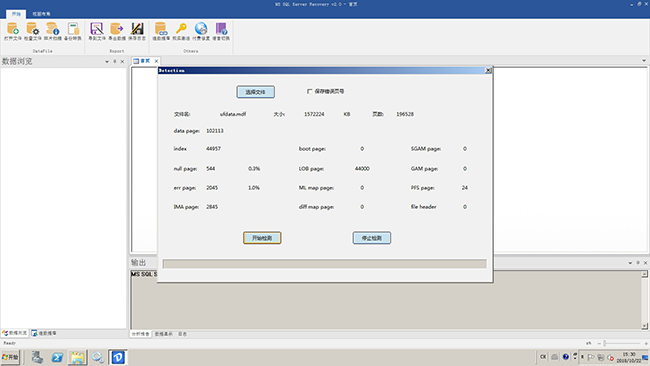The image size is (650, 366).
Task: Click the export data database arrow icon
Action: (x=117, y=29)
